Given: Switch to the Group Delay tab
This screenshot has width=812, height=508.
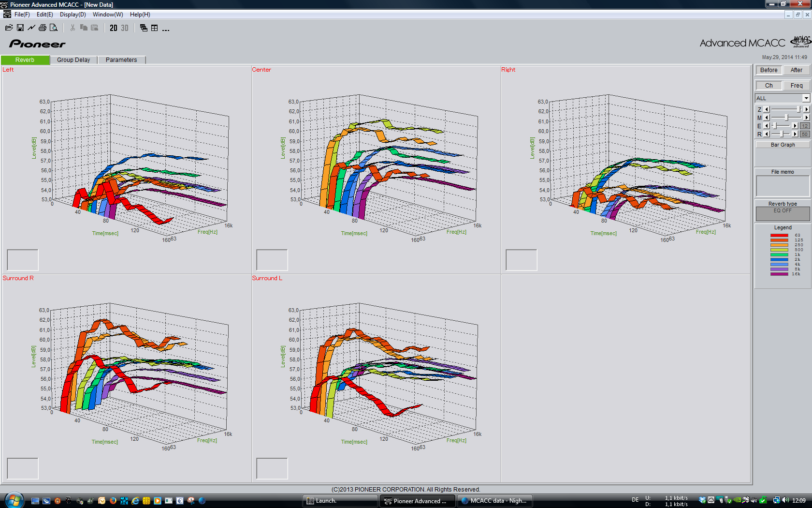Looking at the screenshot, I should pos(73,60).
